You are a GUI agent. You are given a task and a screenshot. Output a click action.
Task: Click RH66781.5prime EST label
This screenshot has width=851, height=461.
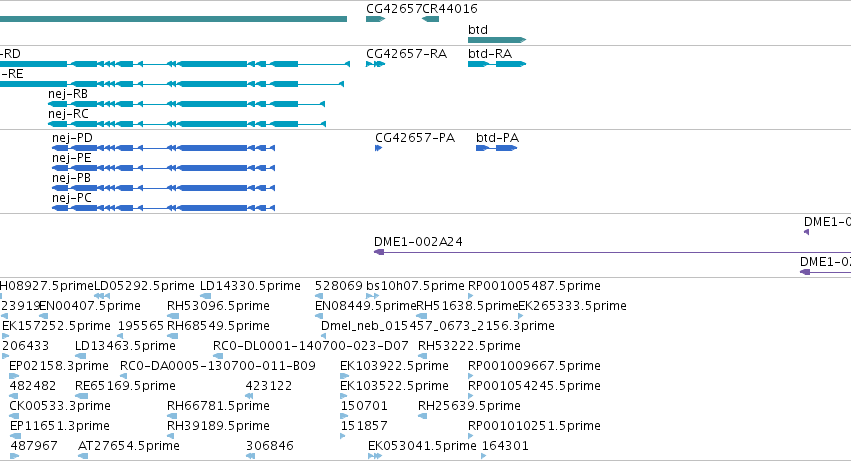pyautogui.click(x=218, y=406)
